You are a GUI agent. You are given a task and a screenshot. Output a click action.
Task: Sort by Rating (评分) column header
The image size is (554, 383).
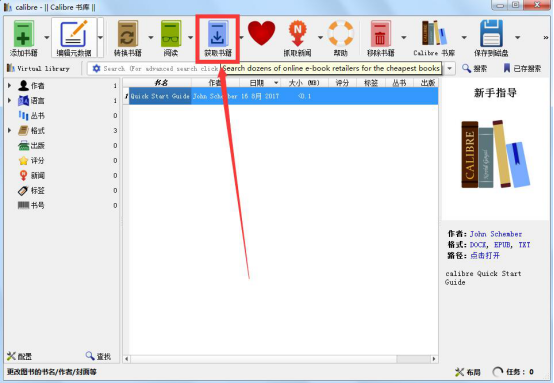click(x=342, y=83)
